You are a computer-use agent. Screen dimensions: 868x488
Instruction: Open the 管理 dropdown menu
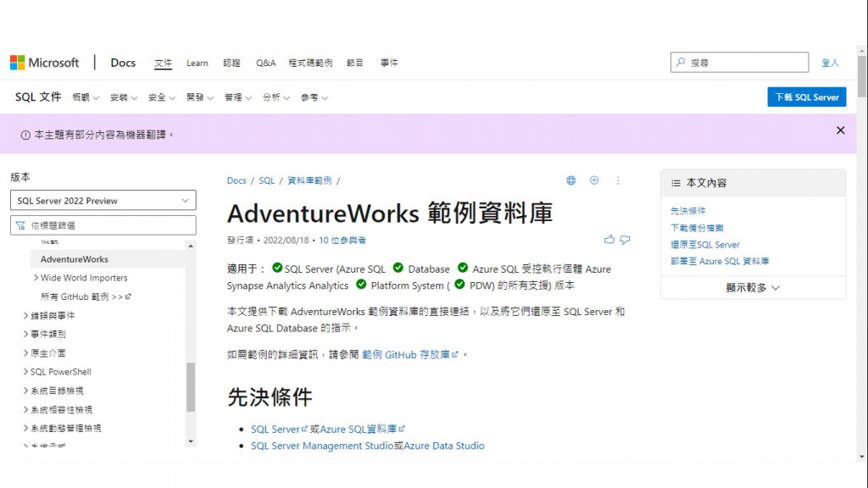[238, 97]
